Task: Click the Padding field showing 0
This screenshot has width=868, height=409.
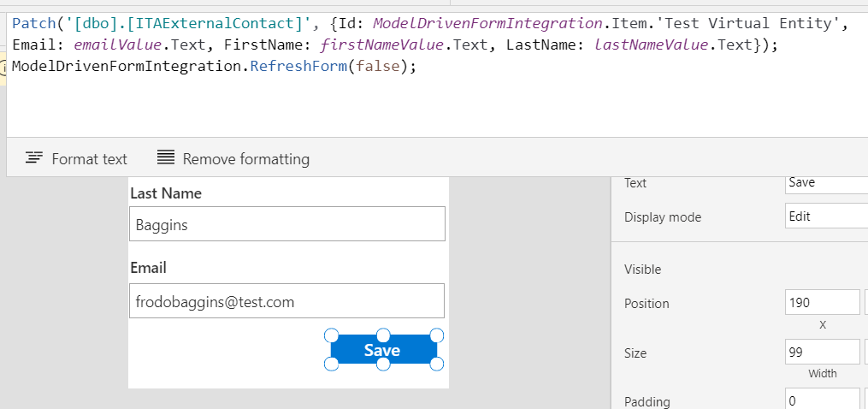Action: pyautogui.click(x=823, y=400)
